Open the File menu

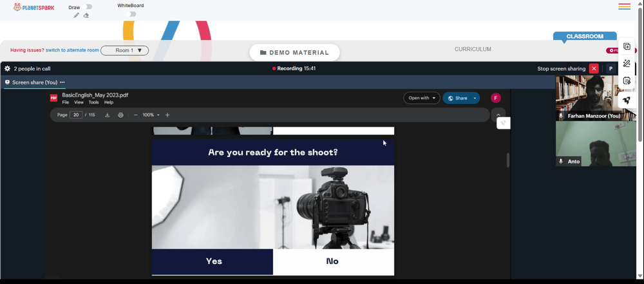pos(66,102)
